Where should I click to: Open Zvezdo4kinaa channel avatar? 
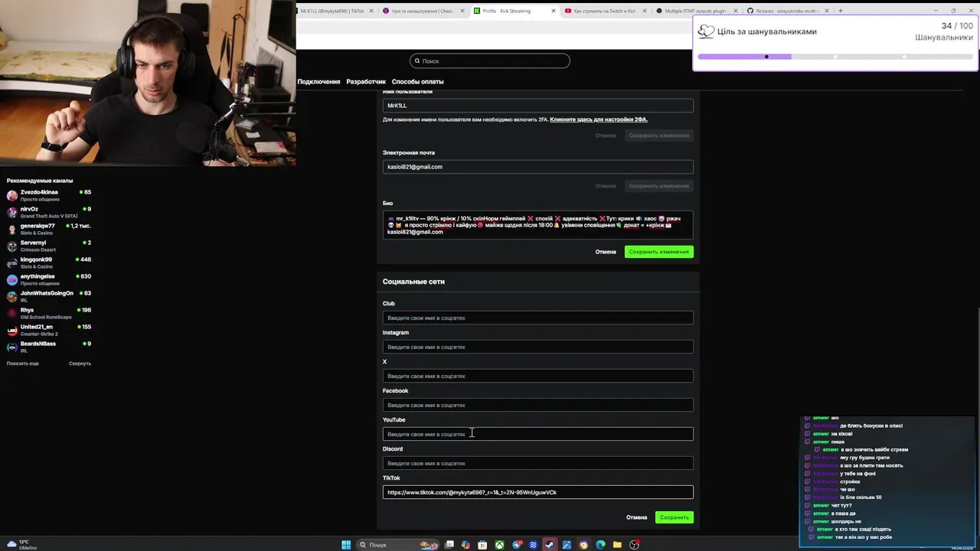point(11,195)
